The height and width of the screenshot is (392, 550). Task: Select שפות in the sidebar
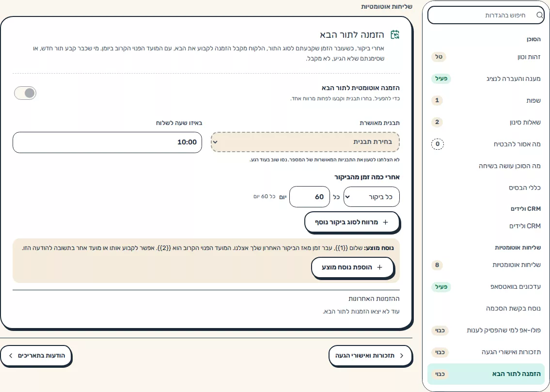pyautogui.click(x=486, y=101)
